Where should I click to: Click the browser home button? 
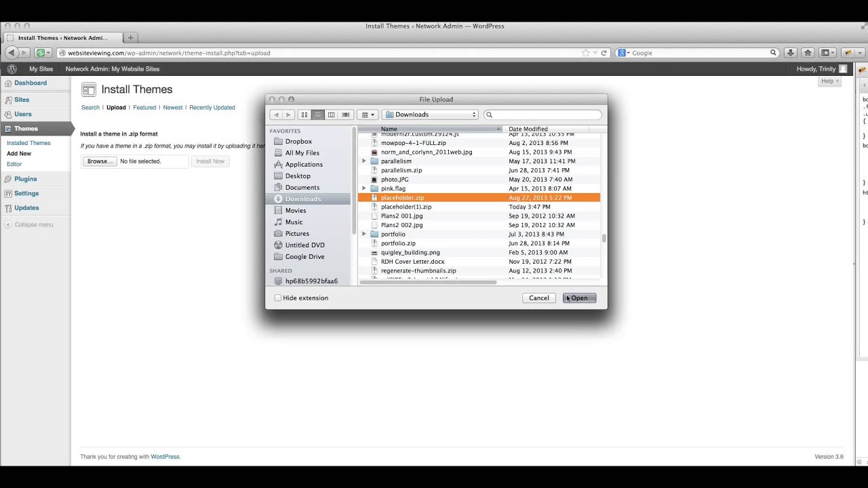tap(808, 53)
